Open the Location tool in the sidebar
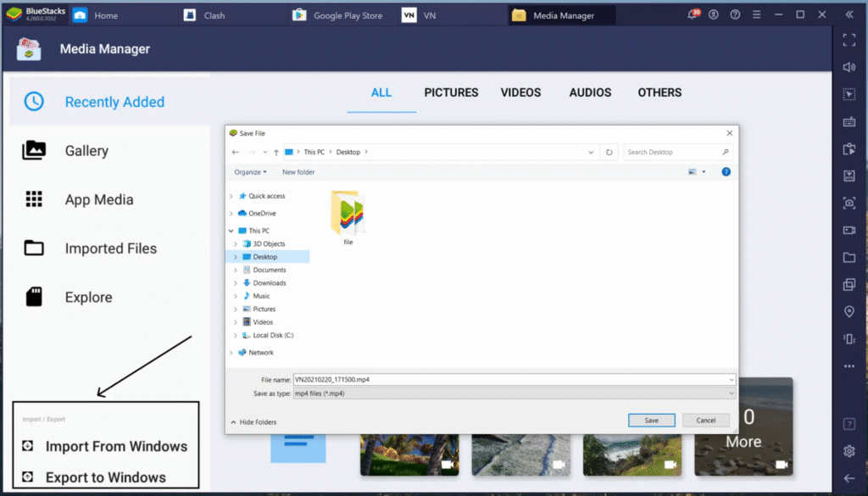868x496 pixels. coord(849,311)
